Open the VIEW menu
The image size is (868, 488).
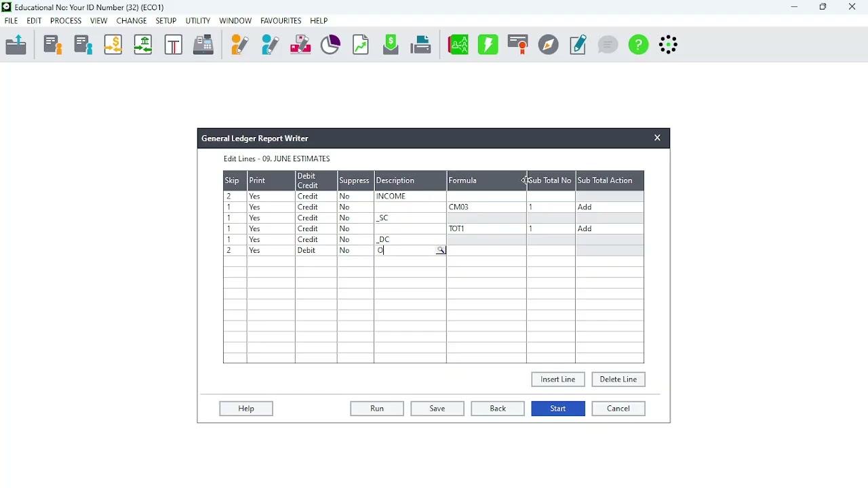point(99,21)
